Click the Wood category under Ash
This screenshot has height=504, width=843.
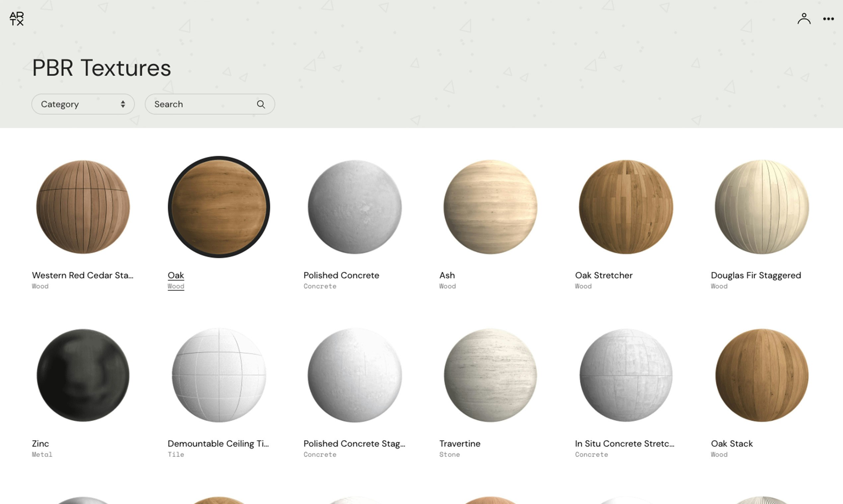(x=447, y=286)
